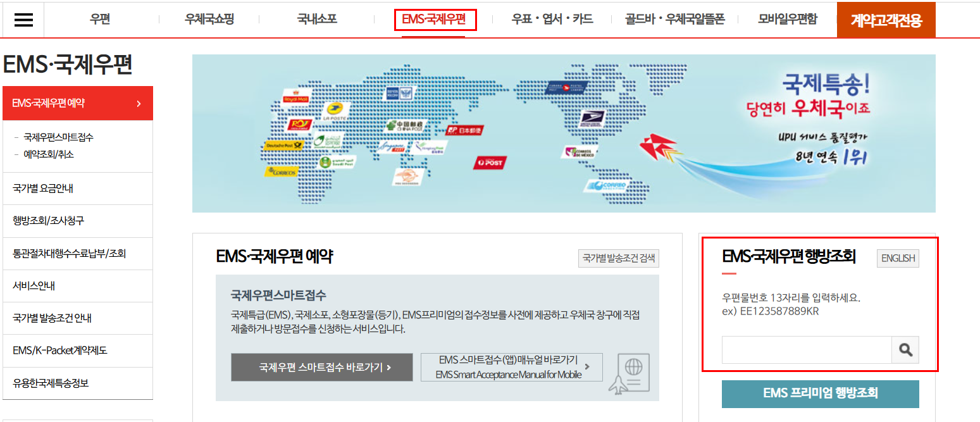This screenshot has width=980, height=422.
Task: Open the 국제우편스마트접수 sidebar link
Action: coord(59,137)
